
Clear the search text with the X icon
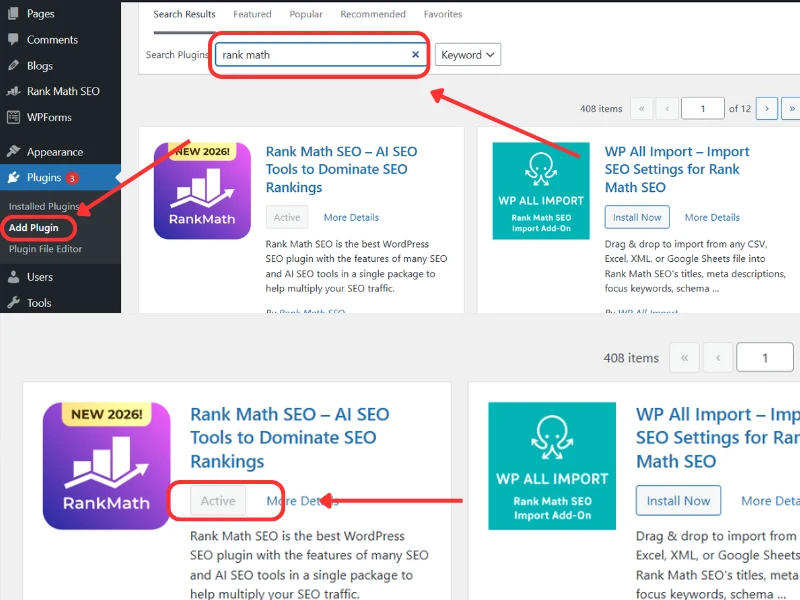coord(416,55)
